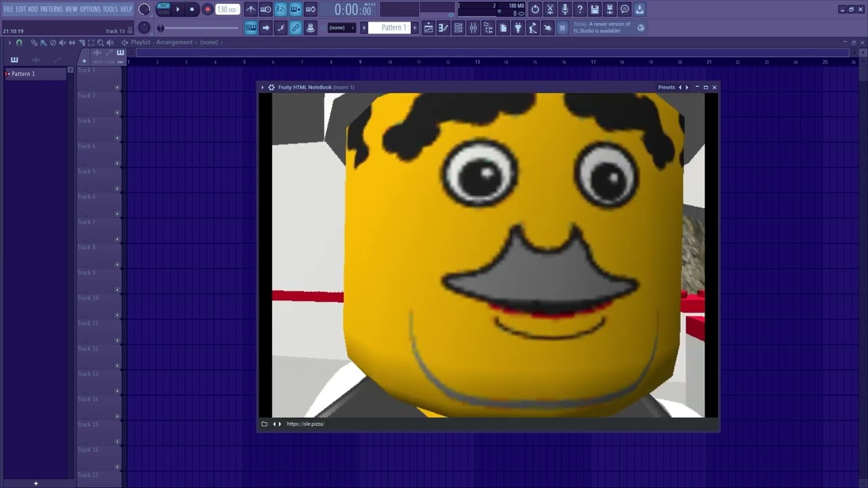Click the NoteBook plugin options gear
This screenshot has width=868, height=488.
[271, 87]
